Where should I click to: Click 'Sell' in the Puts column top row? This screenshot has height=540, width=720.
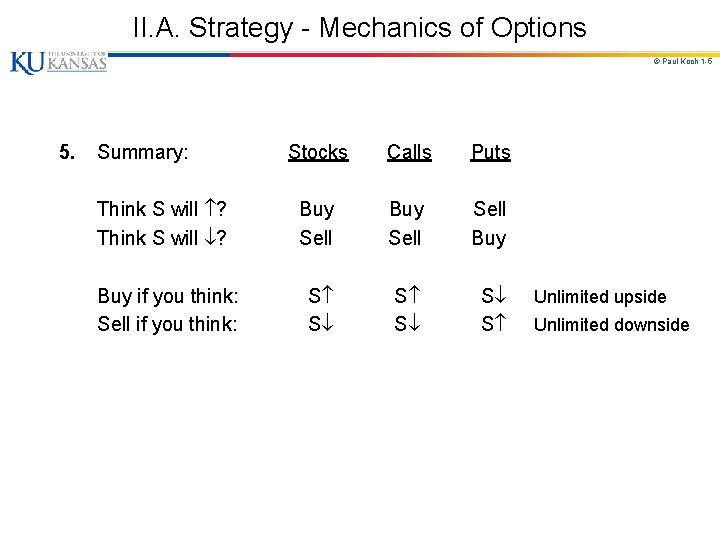489,209
